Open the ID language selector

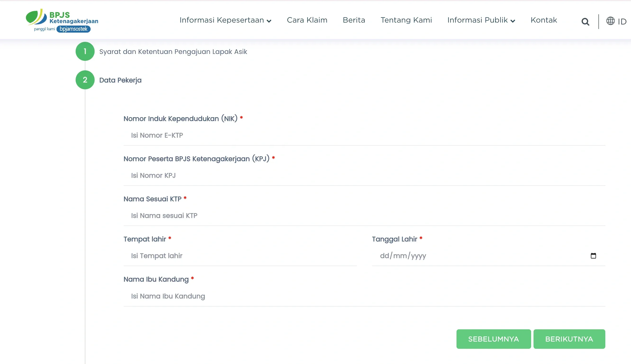[x=622, y=21]
